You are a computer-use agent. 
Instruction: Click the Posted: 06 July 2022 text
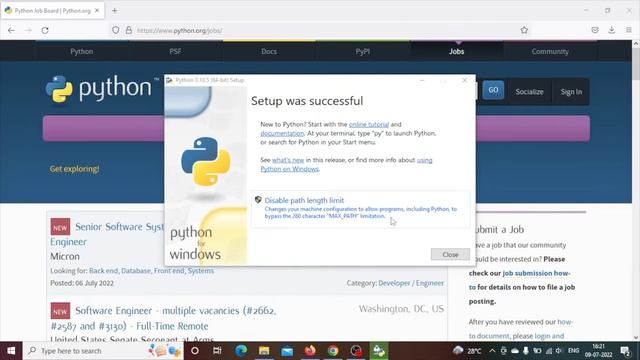(82, 283)
